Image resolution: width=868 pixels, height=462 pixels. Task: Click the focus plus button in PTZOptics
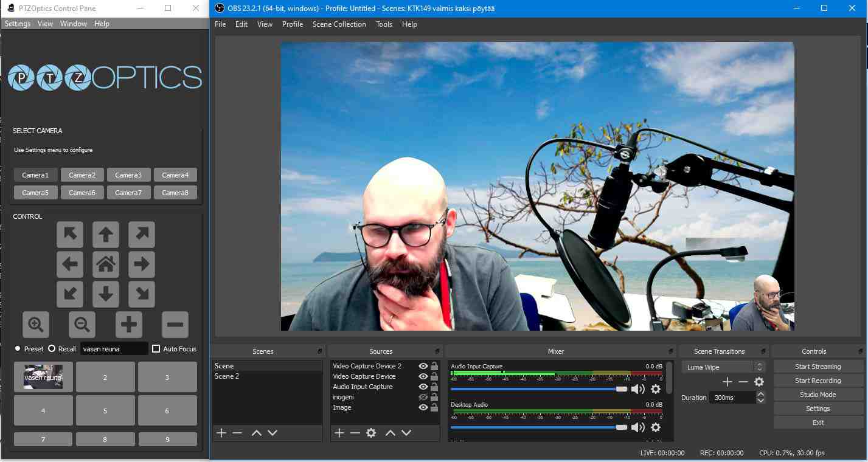(129, 325)
